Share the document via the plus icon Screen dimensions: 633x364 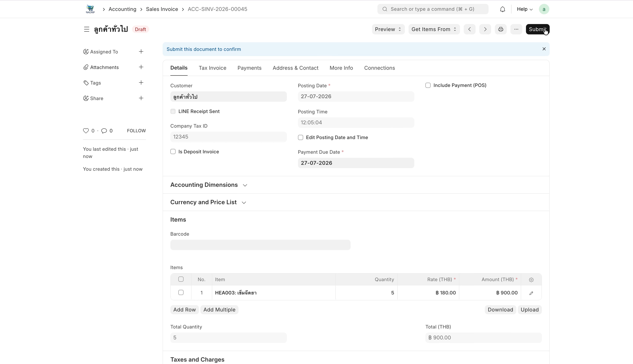pyautogui.click(x=141, y=98)
